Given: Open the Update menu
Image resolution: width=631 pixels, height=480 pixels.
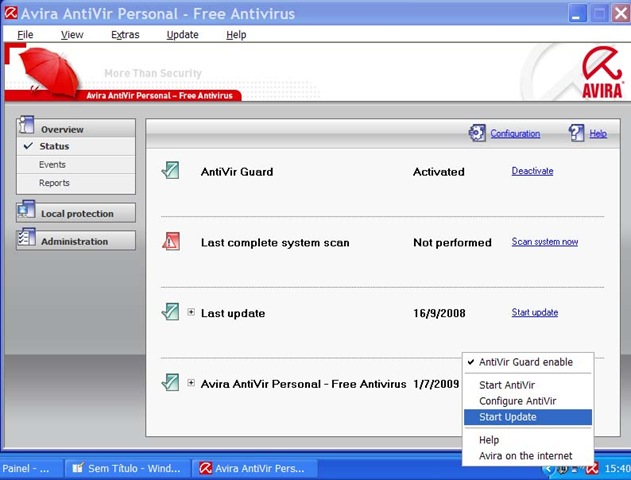Looking at the screenshot, I should click(182, 35).
